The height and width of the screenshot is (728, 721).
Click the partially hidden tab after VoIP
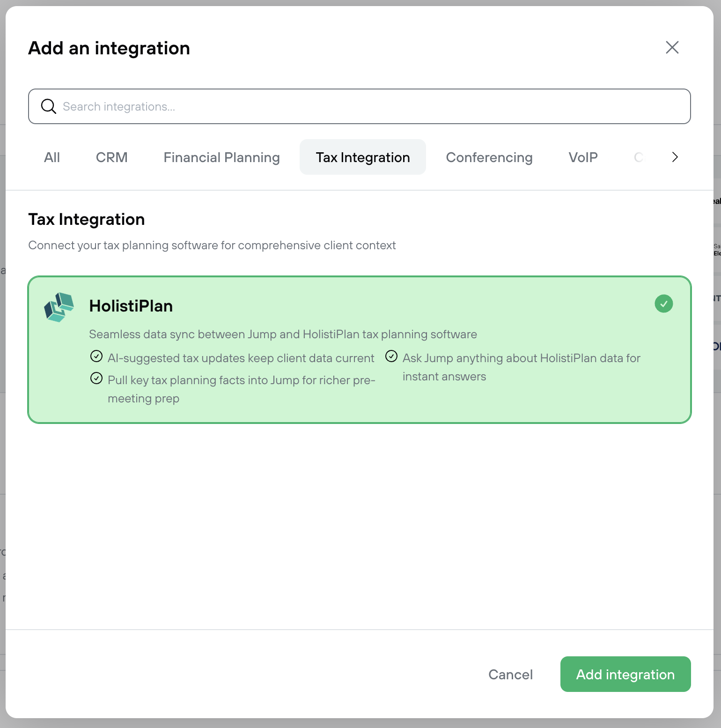[639, 157]
